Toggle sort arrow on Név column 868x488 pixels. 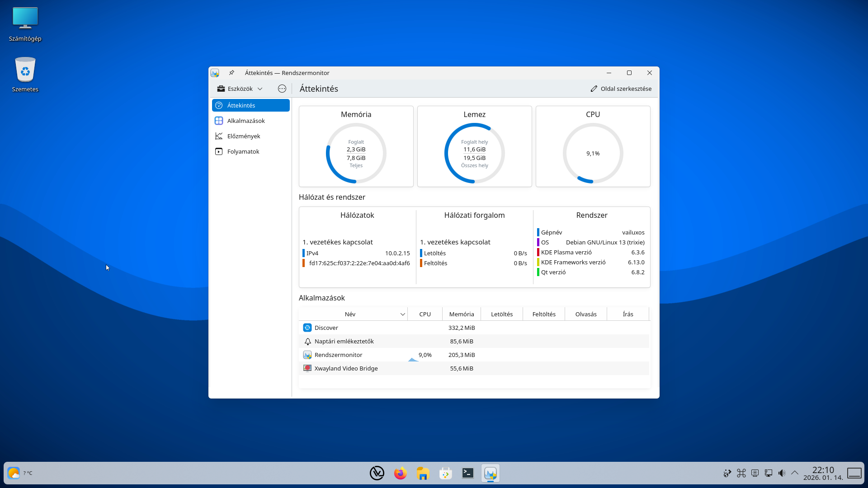(x=402, y=314)
